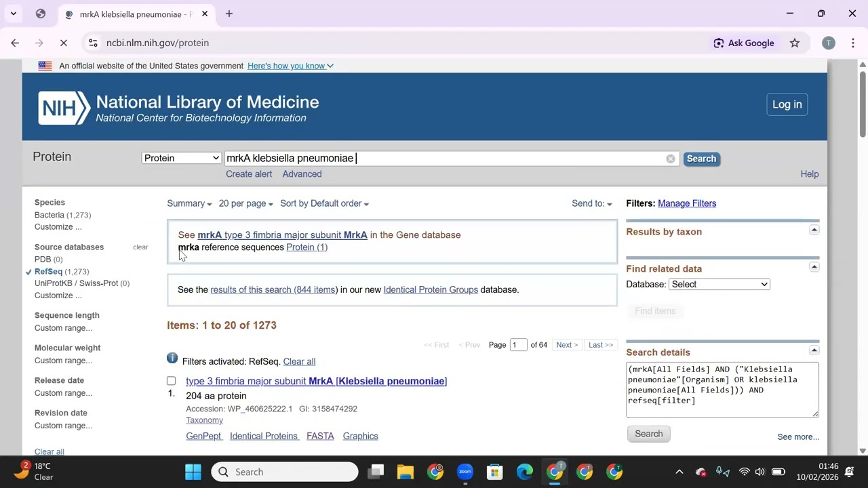Open the Identical Protein Groups link
The width and height of the screenshot is (868, 488).
point(431,289)
